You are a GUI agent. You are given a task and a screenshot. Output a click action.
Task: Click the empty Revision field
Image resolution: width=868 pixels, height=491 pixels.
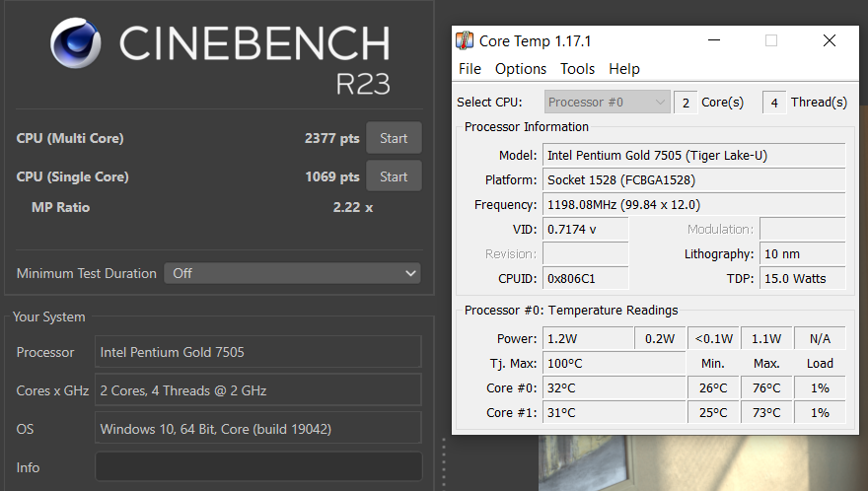[586, 254]
